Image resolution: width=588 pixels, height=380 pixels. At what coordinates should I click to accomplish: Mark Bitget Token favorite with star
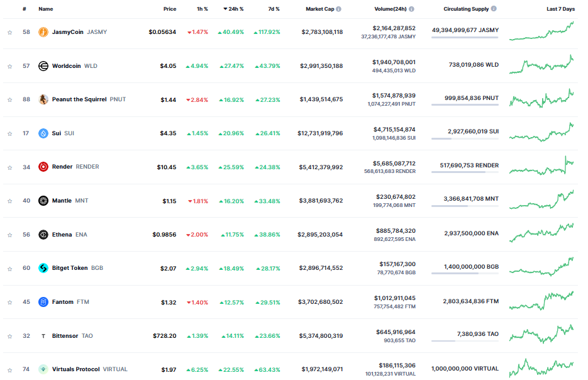click(10, 269)
